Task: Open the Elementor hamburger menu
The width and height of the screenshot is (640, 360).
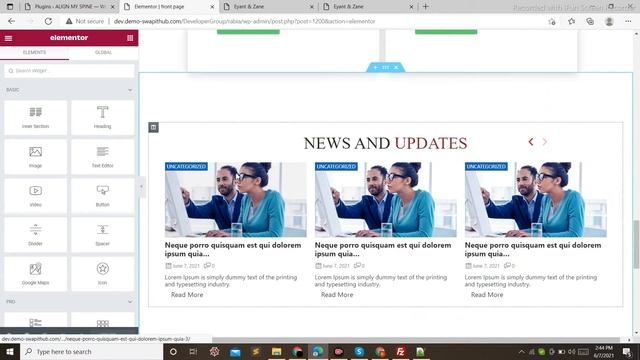Action: coord(8,38)
